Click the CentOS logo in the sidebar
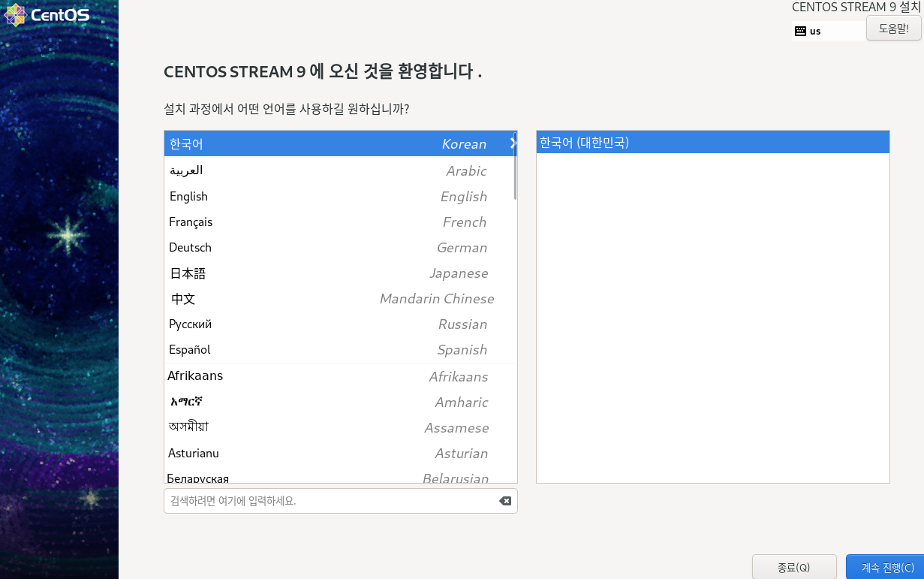 (x=47, y=14)
